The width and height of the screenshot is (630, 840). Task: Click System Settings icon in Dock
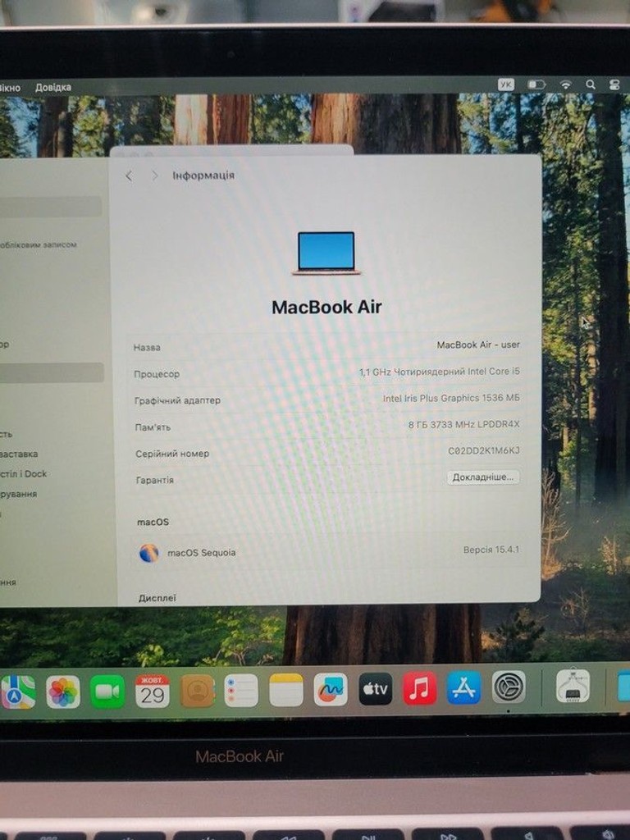tap(509, 687)
